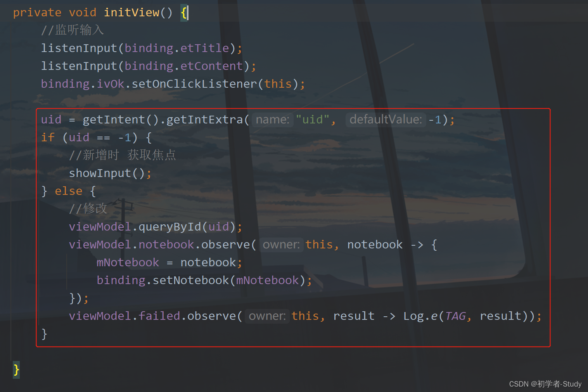The height and width of the screenshot is (392, 588).
Task: Click the lambda closing }); line
Action: click(x=79, y=298)
